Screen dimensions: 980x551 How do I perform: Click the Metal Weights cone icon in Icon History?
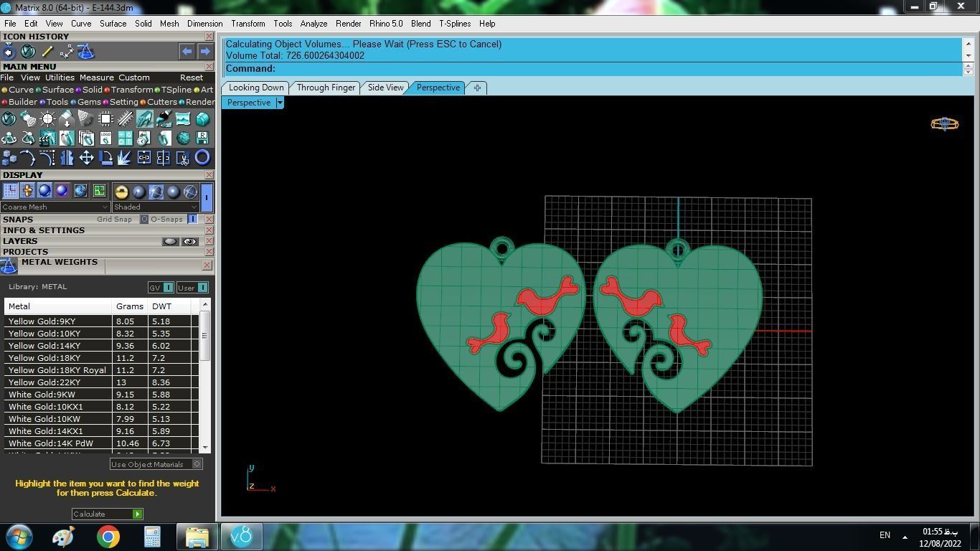(85, 52)
